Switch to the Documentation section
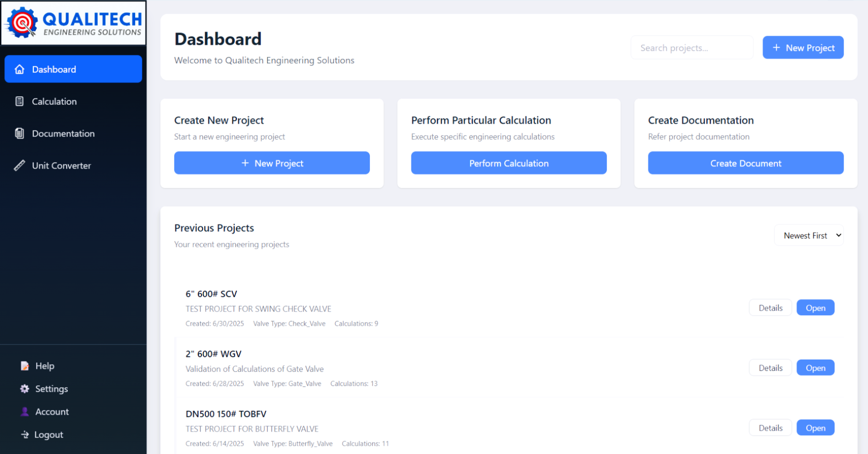 pyautogui.click(x=63, y=133)
